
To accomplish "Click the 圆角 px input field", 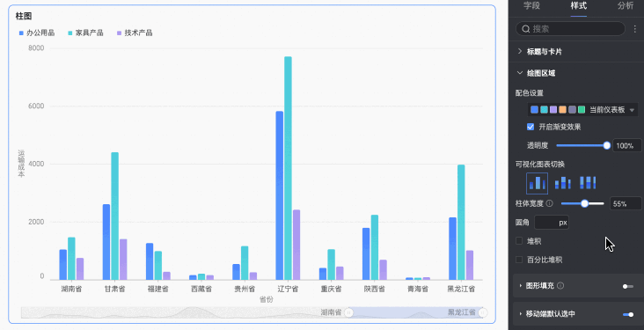I will pyautogui.click(x=552, y=223).
